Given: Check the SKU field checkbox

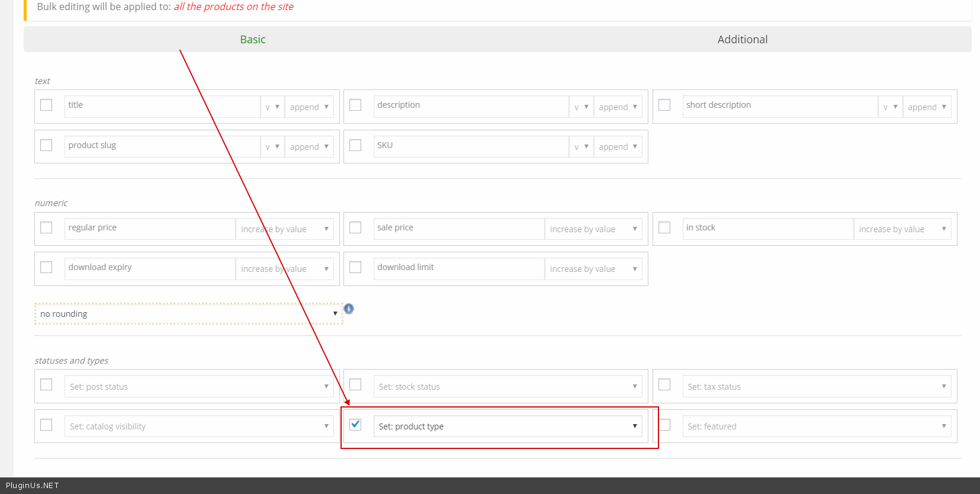Looking at the screenshot, I should tap(355, 145).
